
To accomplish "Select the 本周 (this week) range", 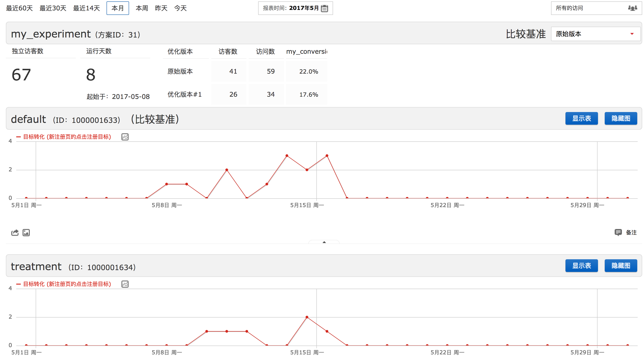I will click(142, 8).
